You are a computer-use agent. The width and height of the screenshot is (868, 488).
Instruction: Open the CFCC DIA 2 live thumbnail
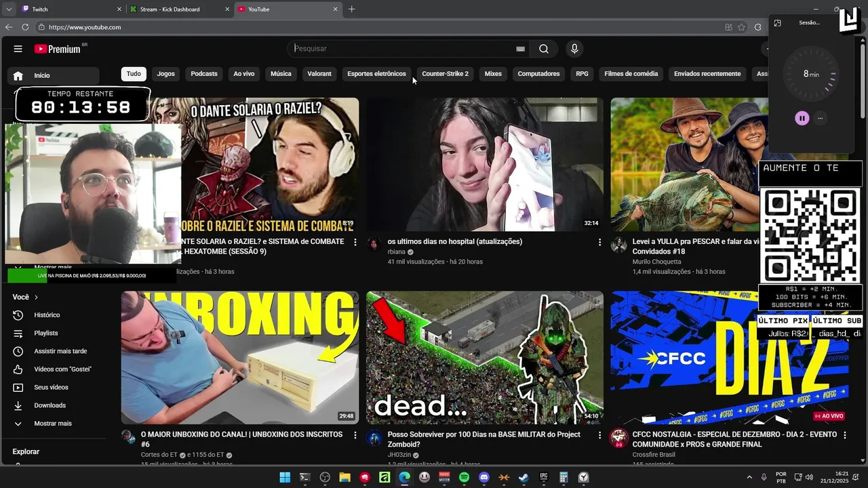pos(729,358)
